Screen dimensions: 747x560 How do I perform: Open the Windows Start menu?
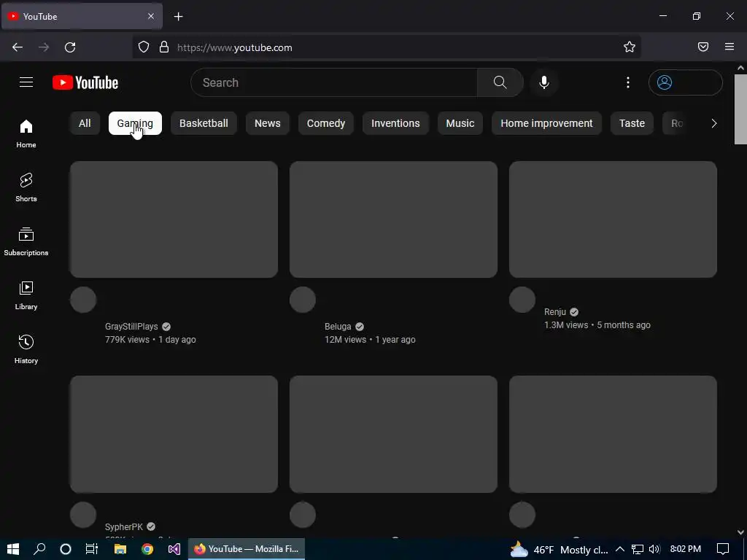[13, 549]
